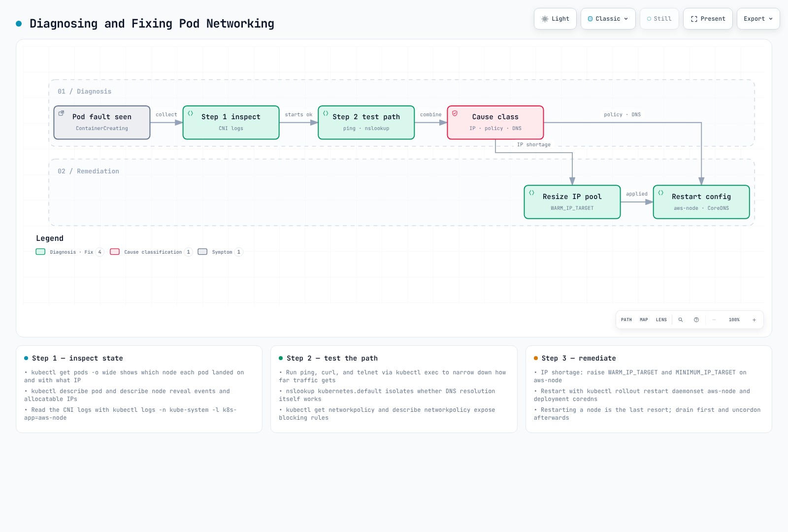788x532 pixels.
Task: Open the 'Step 3 — remediate' card heading
Action: [x=579, y=358]
